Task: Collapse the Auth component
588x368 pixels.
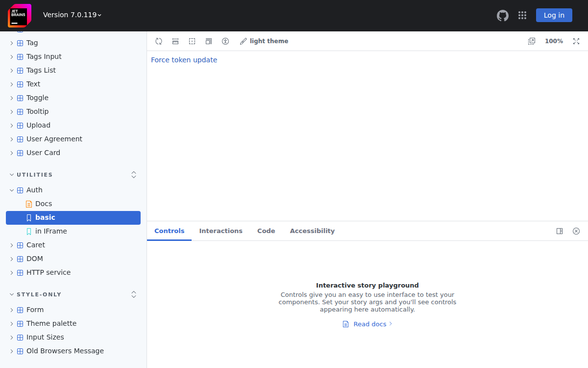Action: [73, 190]
